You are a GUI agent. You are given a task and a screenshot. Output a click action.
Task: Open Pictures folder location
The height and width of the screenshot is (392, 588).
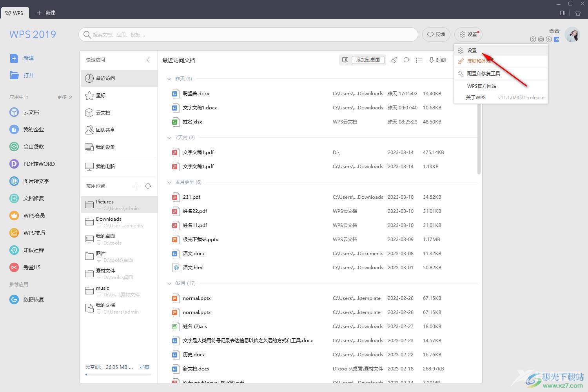119,205
